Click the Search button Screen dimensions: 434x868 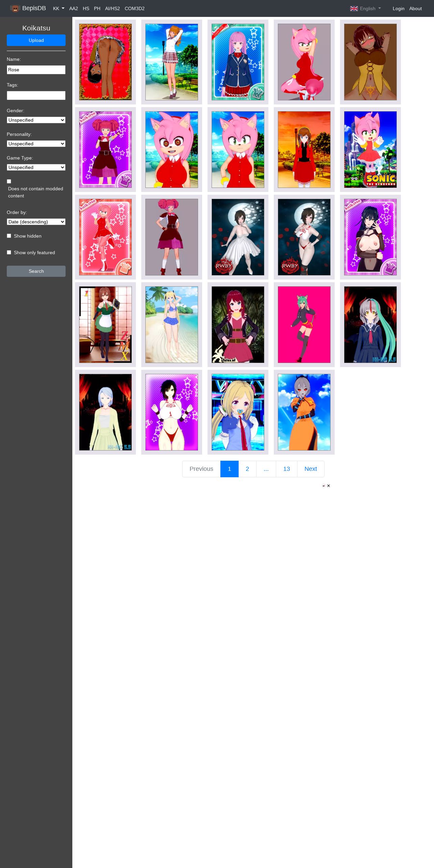pos(36,271)
